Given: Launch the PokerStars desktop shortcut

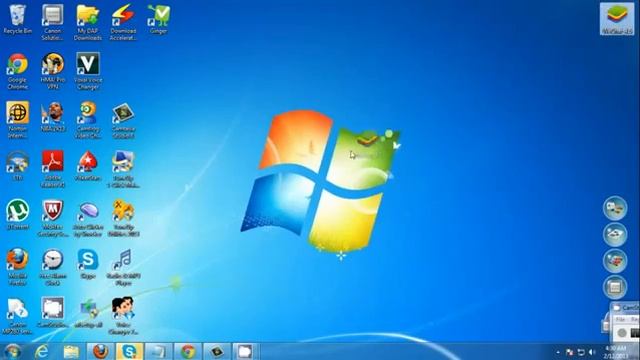Looking at the screenshot, I should click(x=88, y=166).
